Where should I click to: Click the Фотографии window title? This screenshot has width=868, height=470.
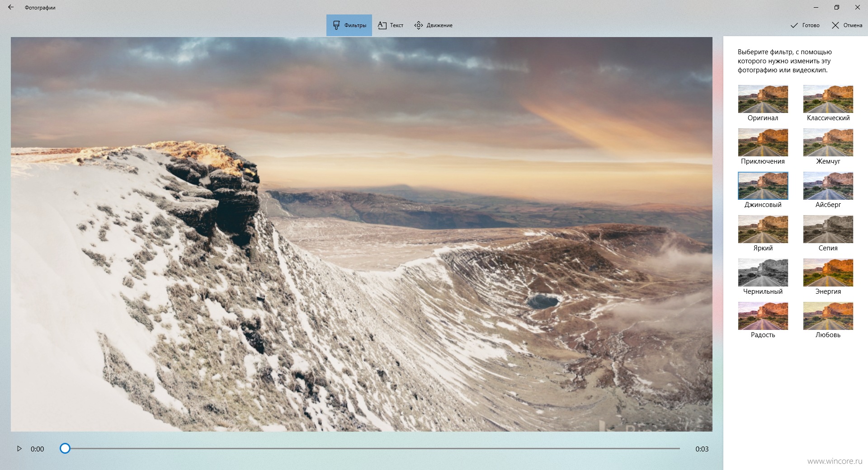[40, 8]
